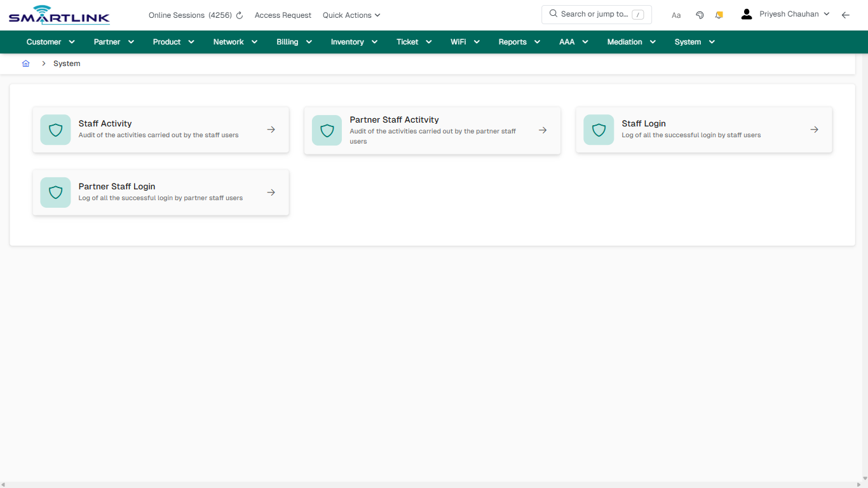Open the Customer menu
Image resolution: width=868 pixels, height=488 pixels.
(x=50, y=41)
